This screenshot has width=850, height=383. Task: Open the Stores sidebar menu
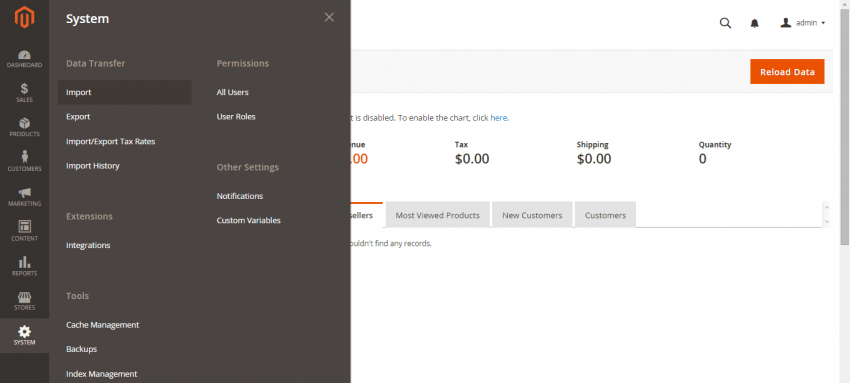click(x=24, y=301)
